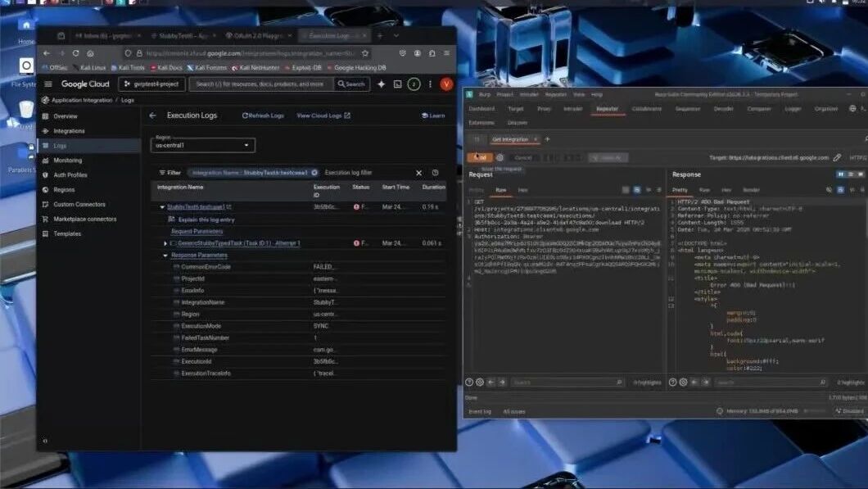Open the green notifications counter badge
The image size is (868, 489).
(414, 84)
